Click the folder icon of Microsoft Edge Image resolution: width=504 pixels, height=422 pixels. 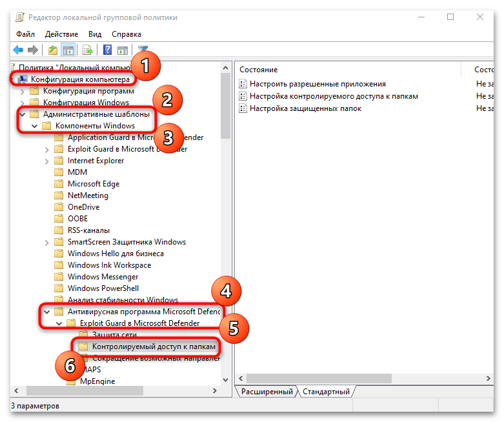[x=59, y=183]
